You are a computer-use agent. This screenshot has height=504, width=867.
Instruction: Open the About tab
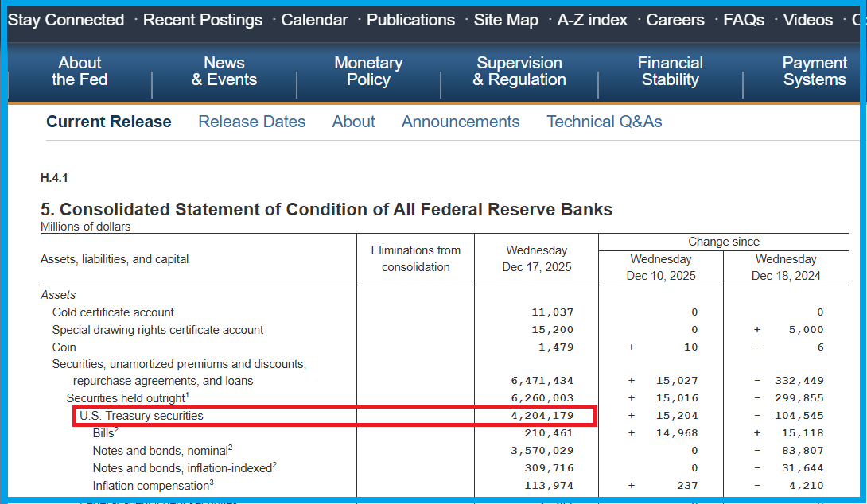coord(353,122)
